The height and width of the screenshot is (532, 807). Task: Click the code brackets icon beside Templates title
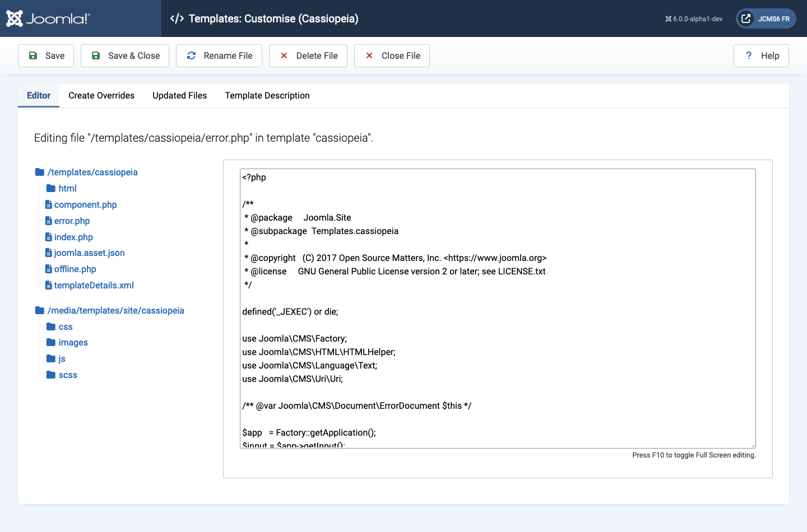[177, 18]
